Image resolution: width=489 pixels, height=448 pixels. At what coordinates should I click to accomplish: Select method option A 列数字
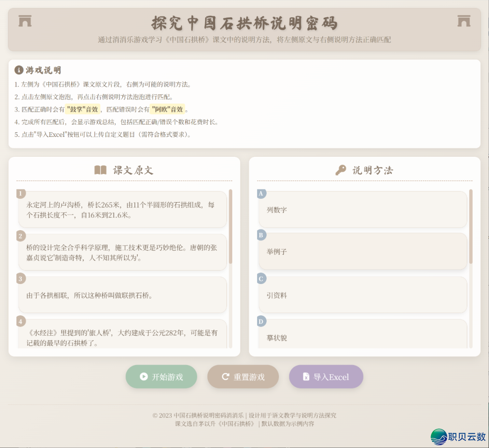(x=363, y=209)
